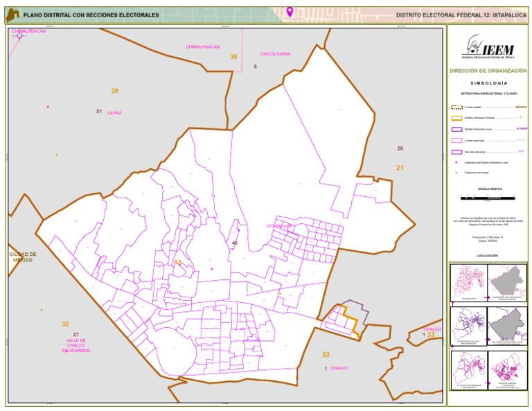Screen dimensions: 532x411
Task: Click the Límite estatal dashed legend symbol
Action: 456,107
